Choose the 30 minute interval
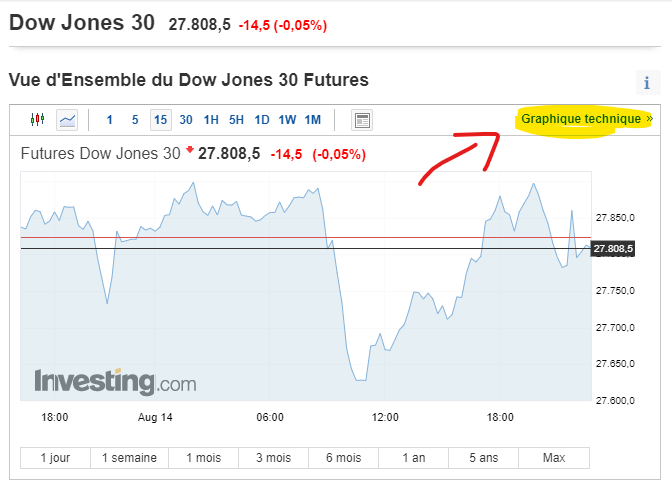The image size is (672, 488). click(x=186, y=120)
